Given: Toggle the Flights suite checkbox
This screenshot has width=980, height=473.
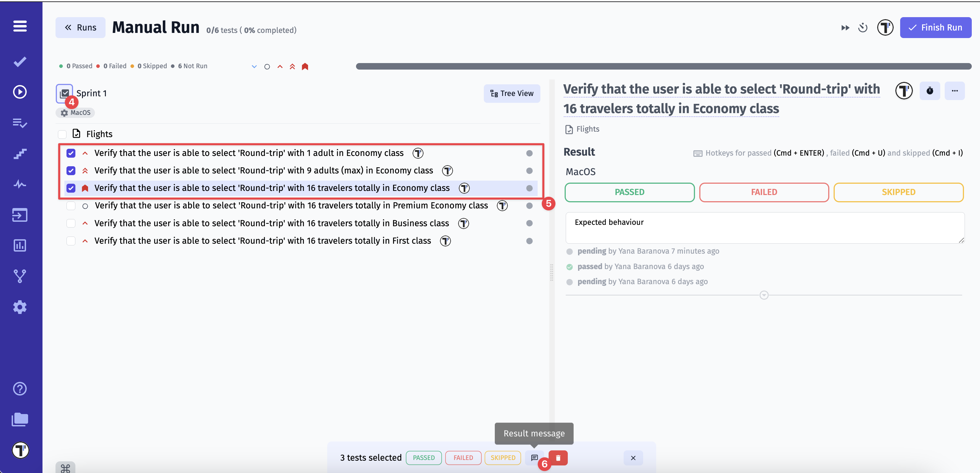Looking at the screenshot, I should 62,134.
